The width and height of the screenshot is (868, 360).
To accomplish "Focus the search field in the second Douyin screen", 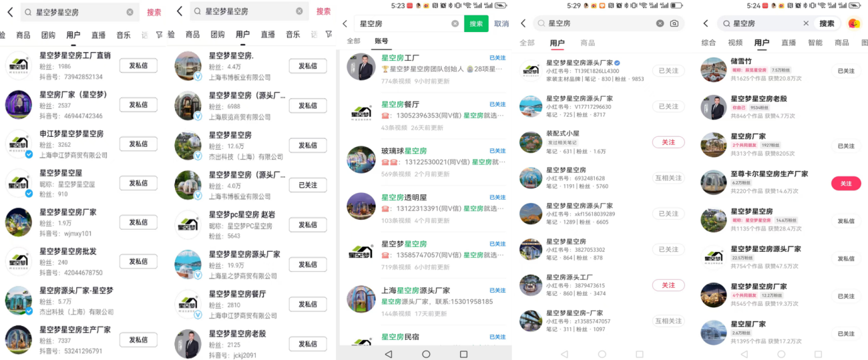I will (249, 11).
